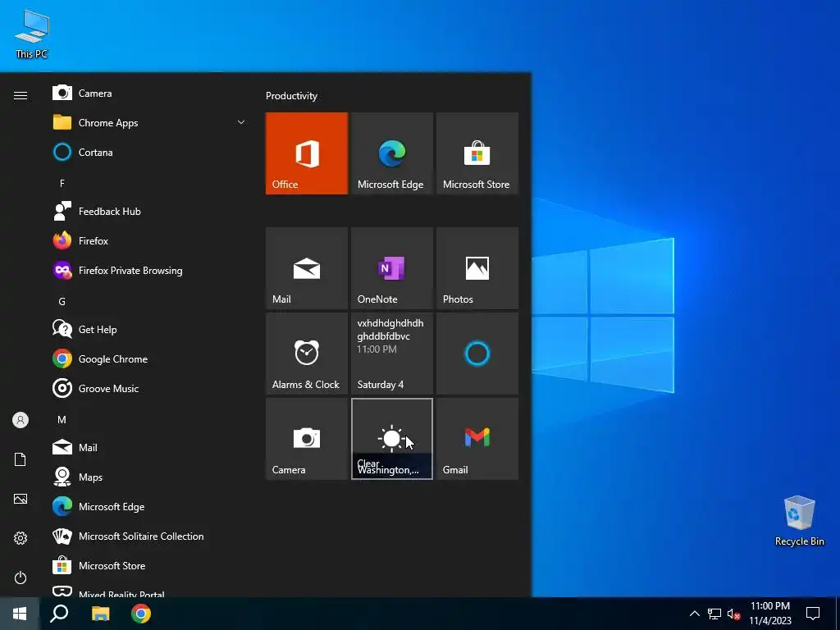This screenshot has width=840, height=630.
Task: Click the Cortana ring tile
Action: (x=477, y=354)
